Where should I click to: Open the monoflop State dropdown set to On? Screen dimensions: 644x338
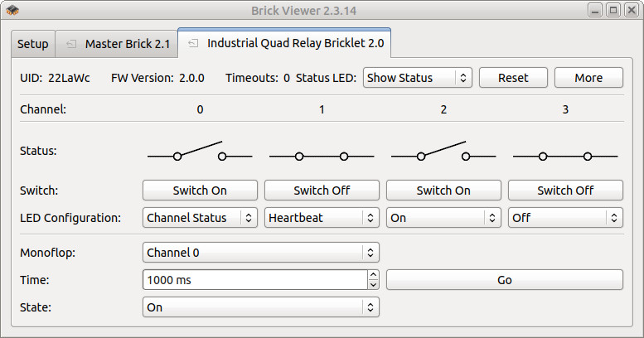point(260,307)
